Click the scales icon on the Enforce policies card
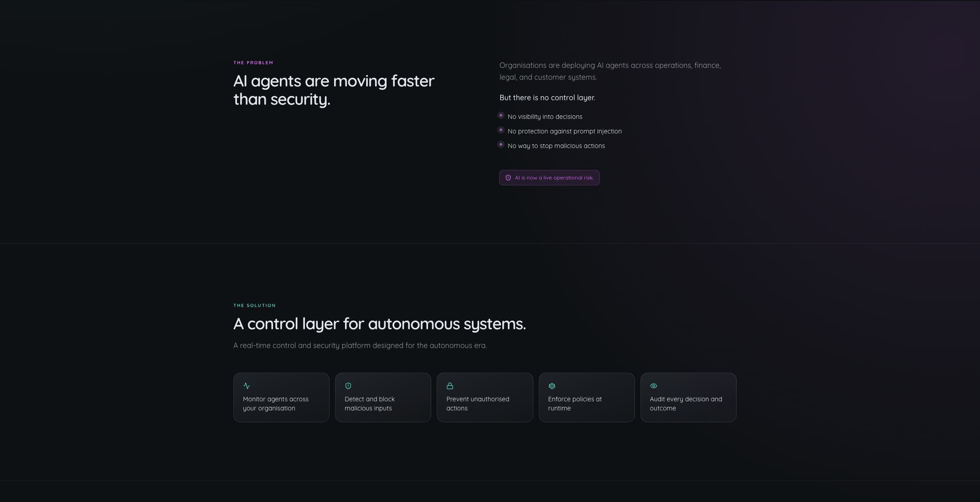The width and height of the screenshot is (980, 502). [552, 386]
